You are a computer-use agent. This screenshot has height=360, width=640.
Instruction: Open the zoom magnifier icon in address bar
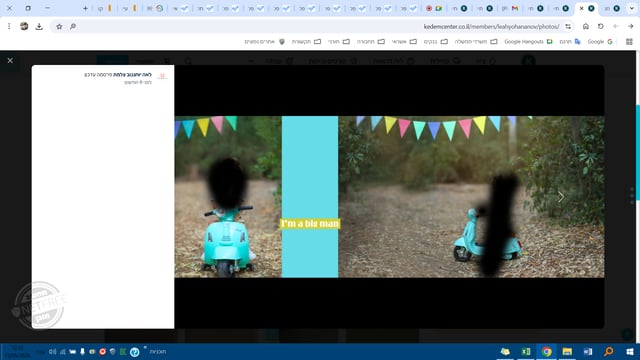[x=73, y=27]
